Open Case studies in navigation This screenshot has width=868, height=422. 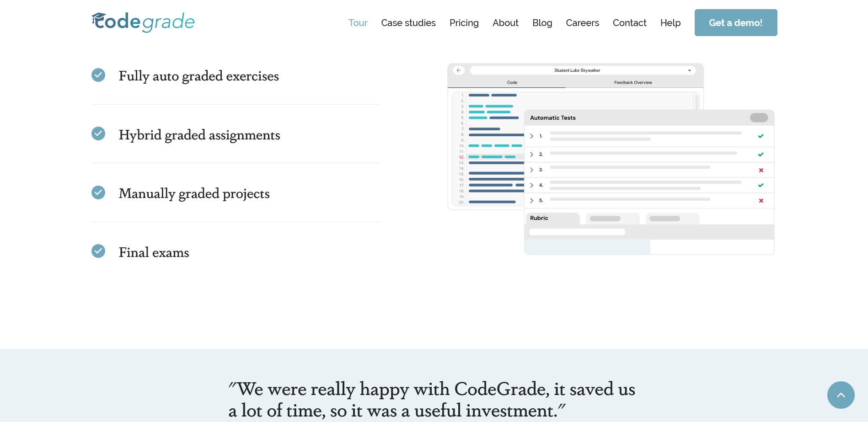pyautogui.click(x=408, y=23)
